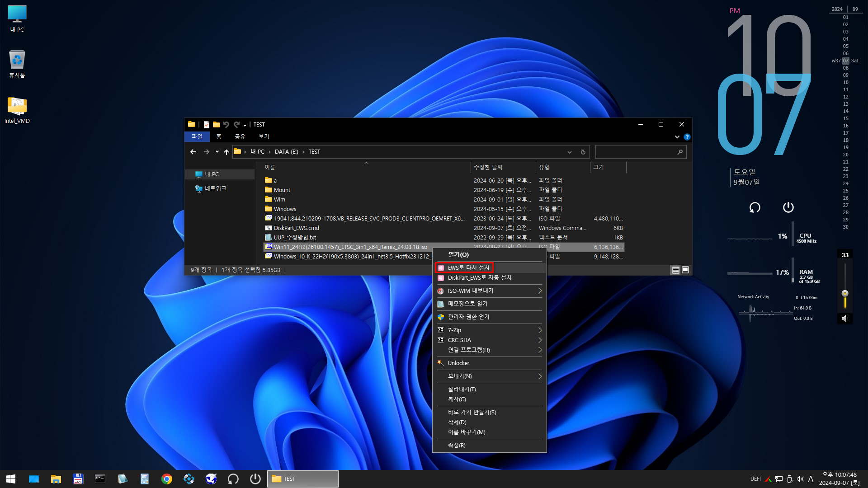Choose 이름 바꾸기(M) menu entry
The image size is (868, 488).
(490, 432)
